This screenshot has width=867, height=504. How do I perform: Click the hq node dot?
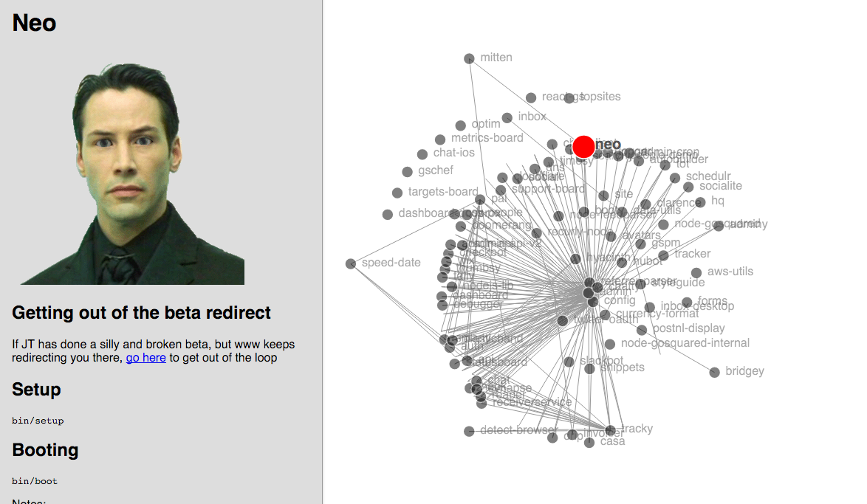coord(700,202)
